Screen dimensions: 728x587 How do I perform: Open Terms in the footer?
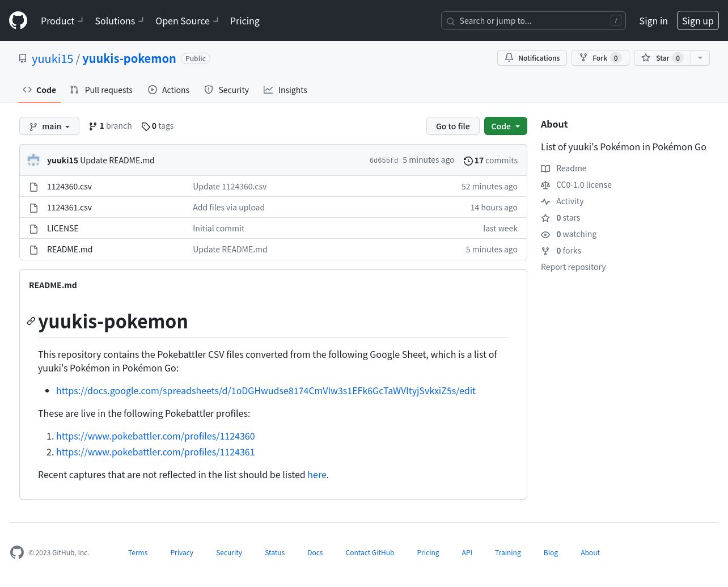[x=138, y=553]
